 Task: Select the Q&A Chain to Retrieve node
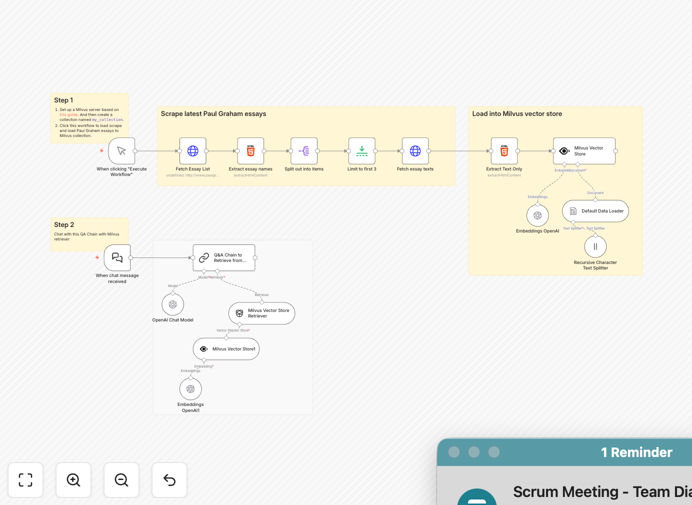224,257
